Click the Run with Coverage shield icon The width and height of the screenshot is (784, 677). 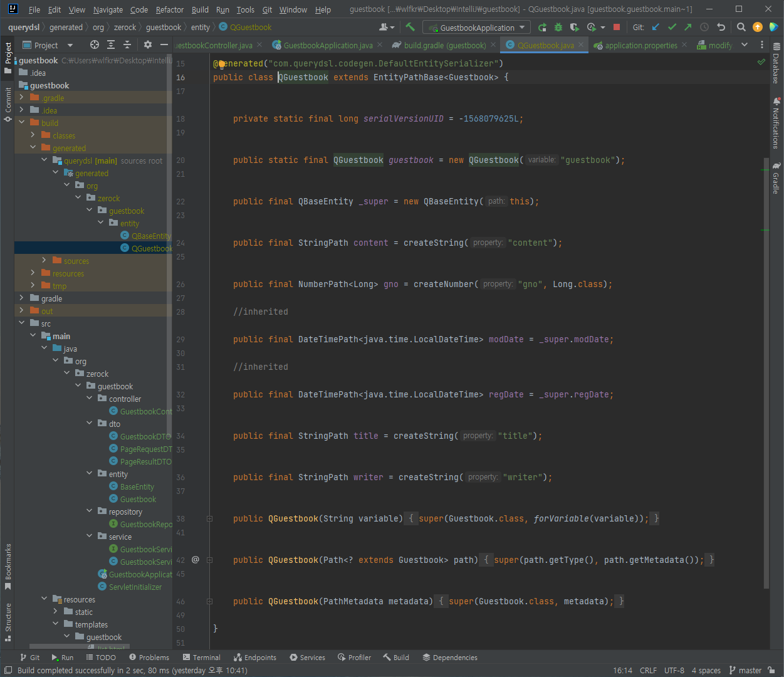pos(575,27)
